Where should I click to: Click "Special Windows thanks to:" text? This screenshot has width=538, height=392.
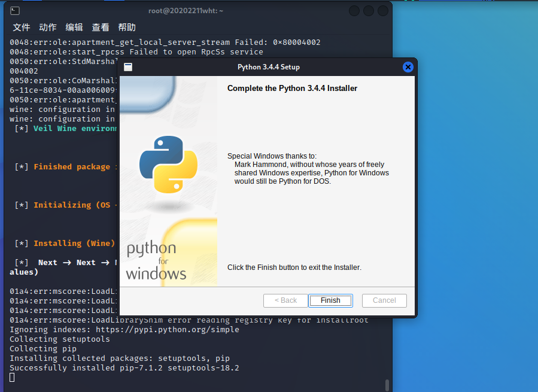coord(272,156)
